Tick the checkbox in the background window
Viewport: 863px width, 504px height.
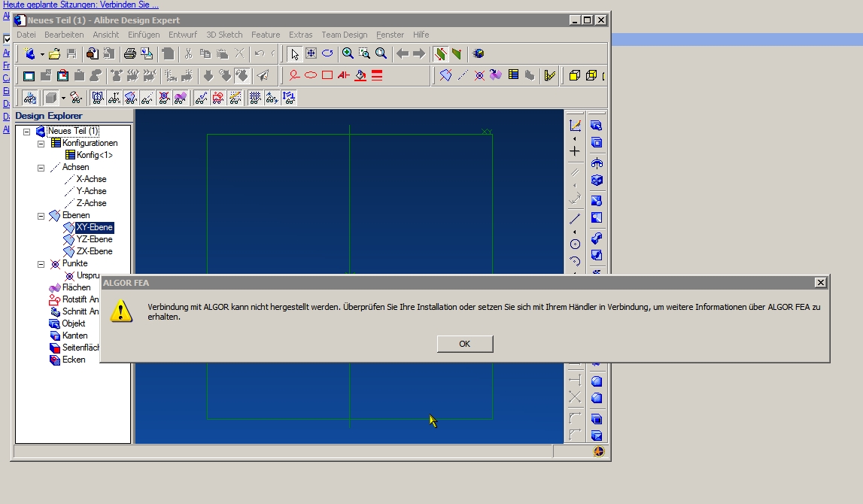pyautogui.click(x=7, y=39)
